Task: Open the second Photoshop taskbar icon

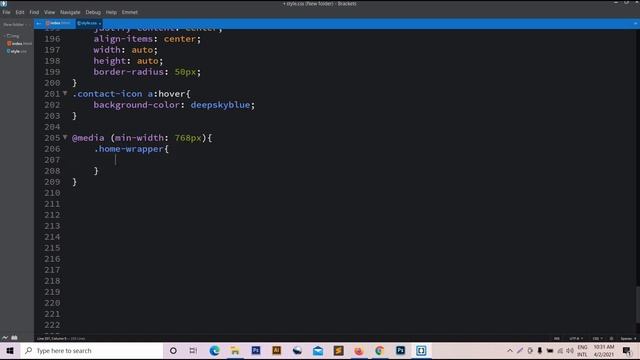Action: (400, 351)
